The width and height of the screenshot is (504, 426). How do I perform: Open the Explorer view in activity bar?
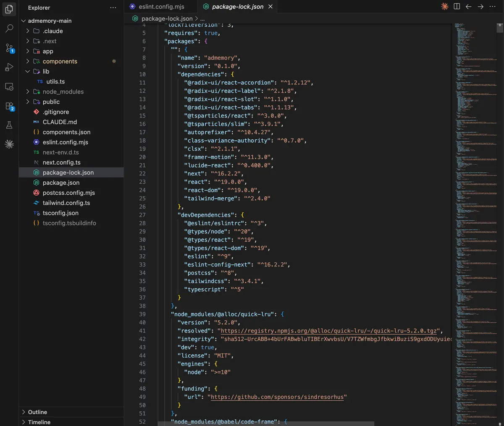pyautogui.click(x=9, y=9)
